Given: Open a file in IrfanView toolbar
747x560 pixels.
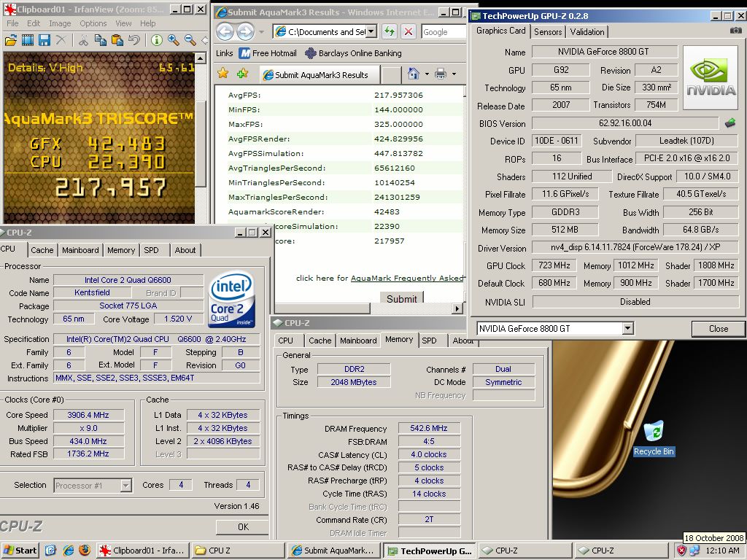Looking at the screenshot, I should pos(10,40).
